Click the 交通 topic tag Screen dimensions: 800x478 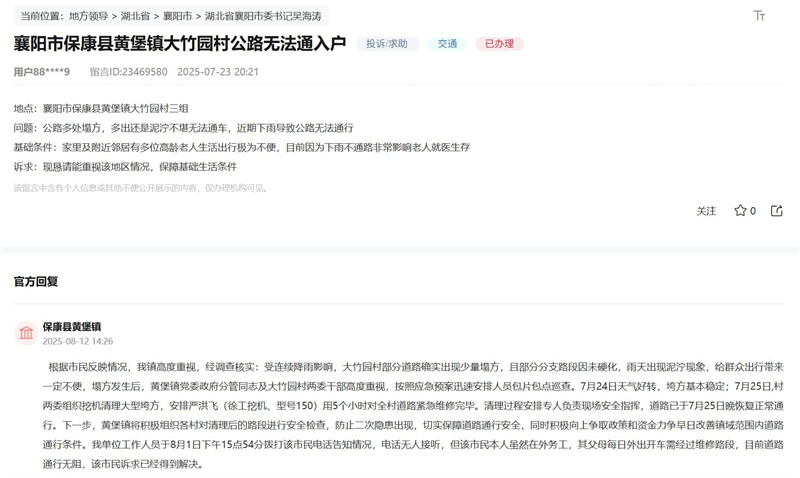(447, 44)
